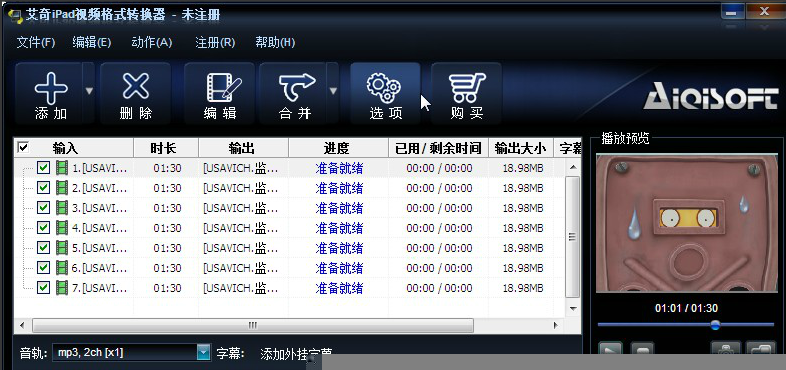Click the film icon of row 4.[USAVI...
The image size is (786, 370).
tap(62, 228)
